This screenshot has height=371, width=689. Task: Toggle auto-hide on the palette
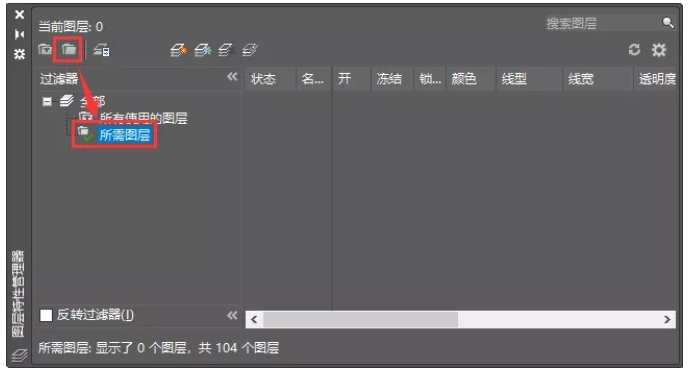19,34
